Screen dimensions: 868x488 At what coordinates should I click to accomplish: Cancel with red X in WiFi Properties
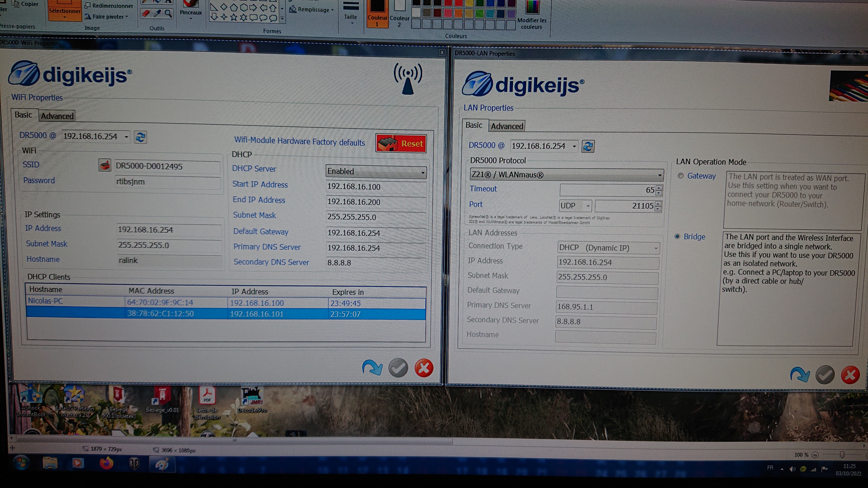point(424,368)
